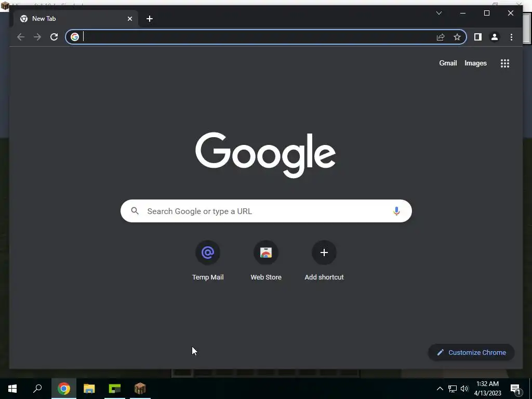Open the Images link
Screen dimensions: 532x399
tap(475, 63)
